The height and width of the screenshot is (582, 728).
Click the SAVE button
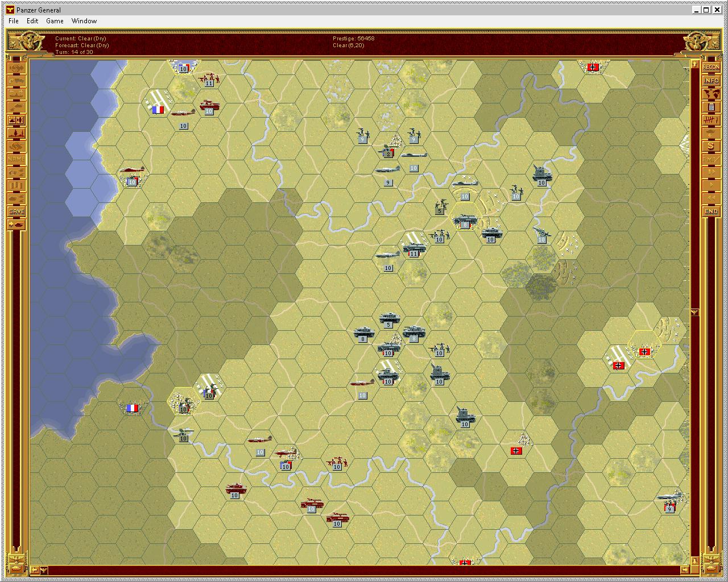point(16,211)
